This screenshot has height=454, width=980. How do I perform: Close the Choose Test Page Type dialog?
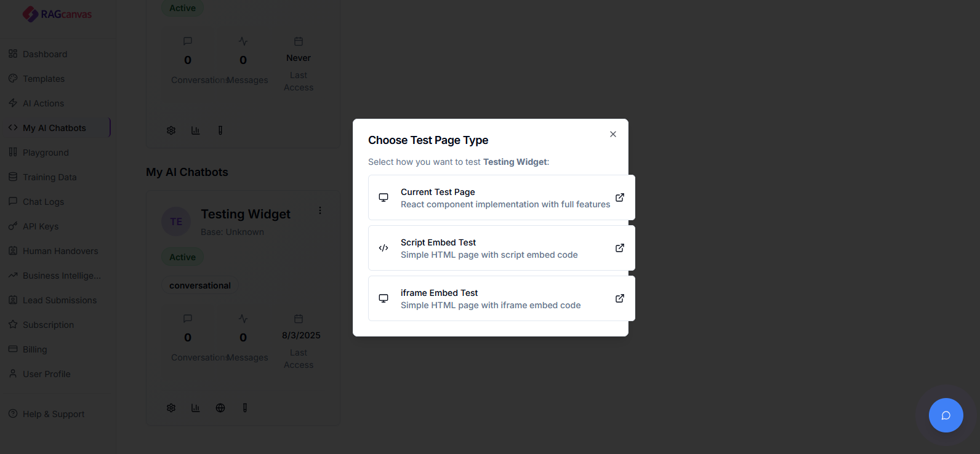point(613,134)
